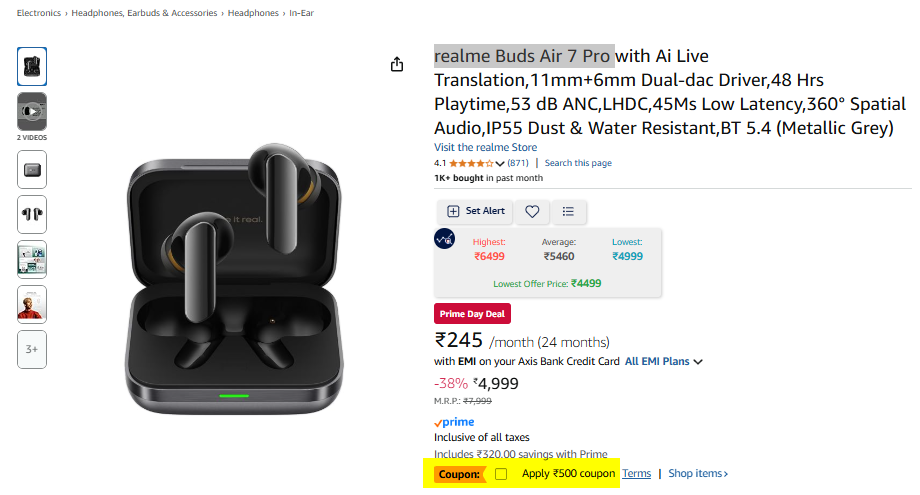Click the share icon above product image

[397, 64]
